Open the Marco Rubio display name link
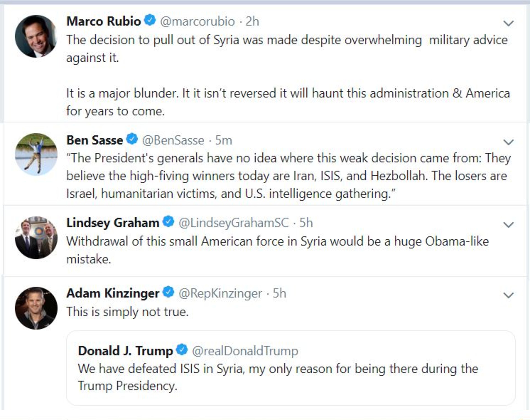The height and width of the screenshot is (420, 530). [104, 21]
